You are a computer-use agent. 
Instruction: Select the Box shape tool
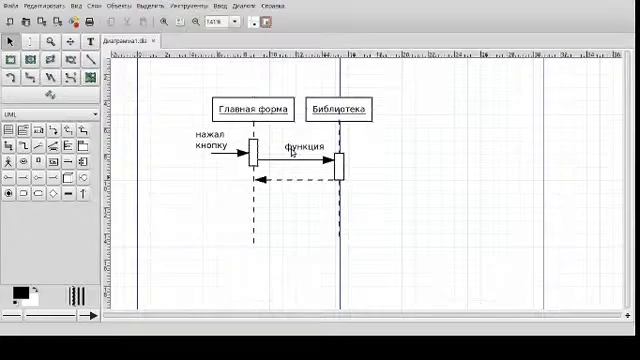click(10, 60)
